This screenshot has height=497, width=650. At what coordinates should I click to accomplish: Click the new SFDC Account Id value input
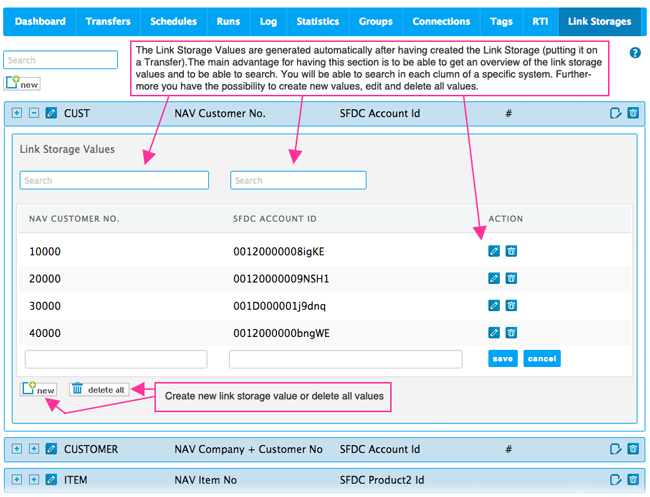click(x=346, y=359)
